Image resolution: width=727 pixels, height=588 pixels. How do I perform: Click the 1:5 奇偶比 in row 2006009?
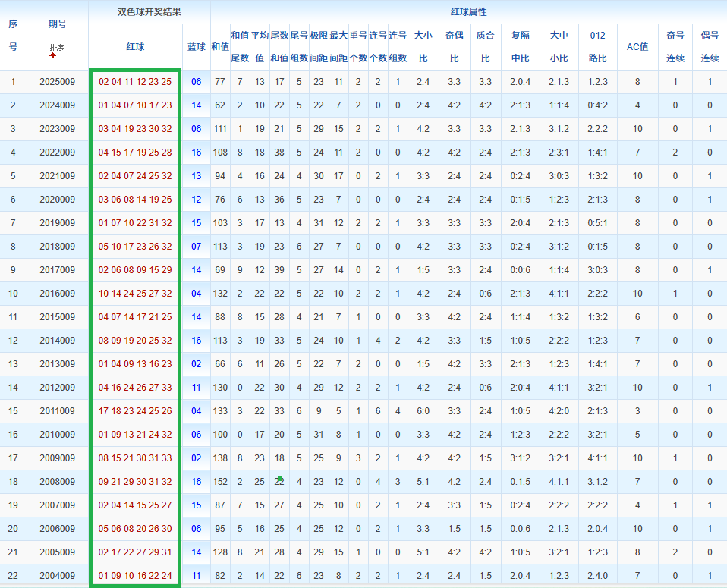coord(454,529)
